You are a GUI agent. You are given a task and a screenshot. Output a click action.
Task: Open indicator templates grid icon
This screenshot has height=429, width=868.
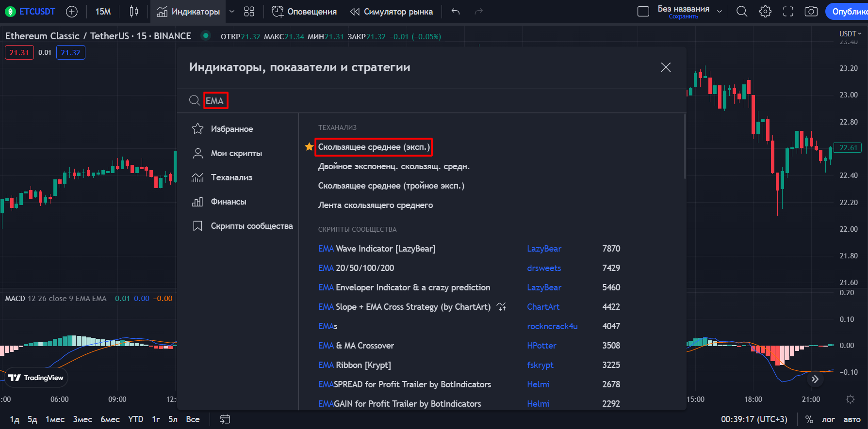click(249, 12)
